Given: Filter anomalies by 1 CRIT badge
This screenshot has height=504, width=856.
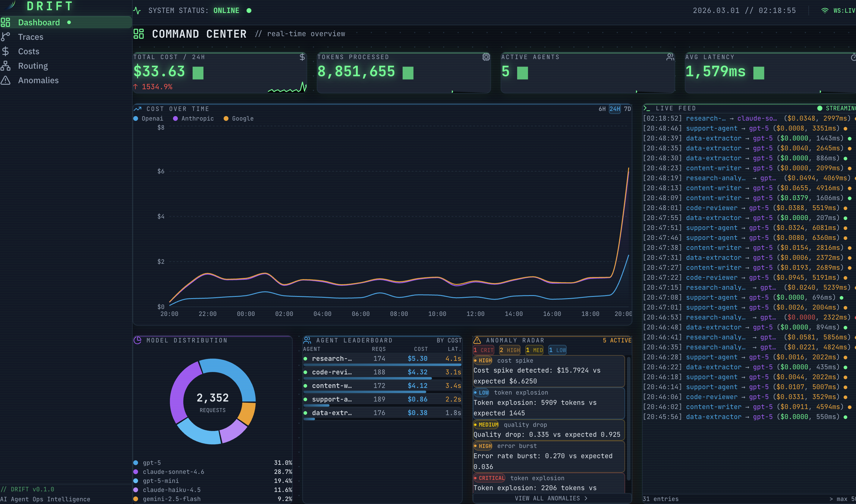Looking at the screenshot, I should click(x=483, y=350).
